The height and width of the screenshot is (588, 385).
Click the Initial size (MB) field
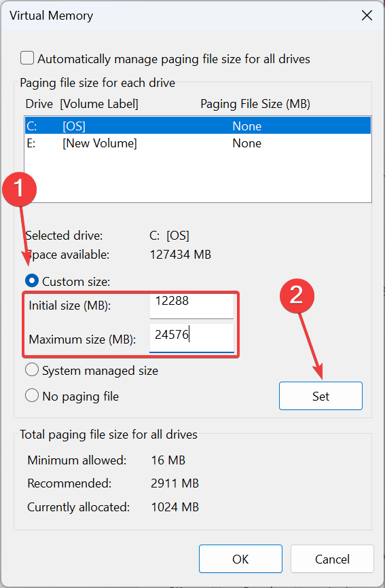coord(191,306)
